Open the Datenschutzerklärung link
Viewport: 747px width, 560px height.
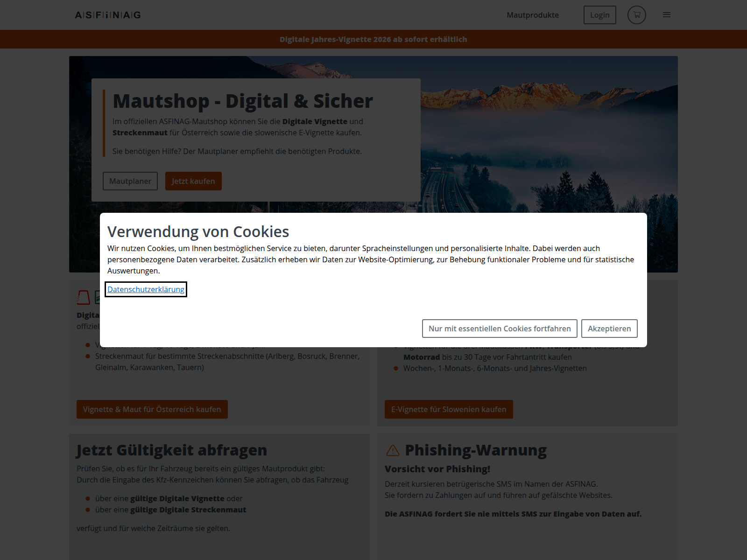[146, 289]
